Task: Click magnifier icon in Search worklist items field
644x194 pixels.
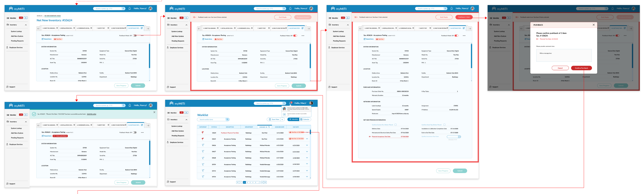Action: click(x=227, y=119)
